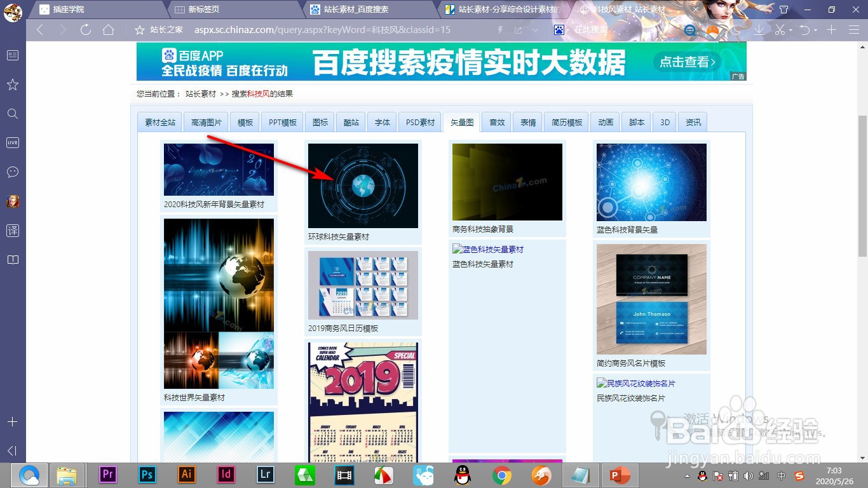The height and width of the screenshot is (488, 868).
Task: Switch to the 素材全站 category tab
Action: pyautogui.click(x=159, y=121)
